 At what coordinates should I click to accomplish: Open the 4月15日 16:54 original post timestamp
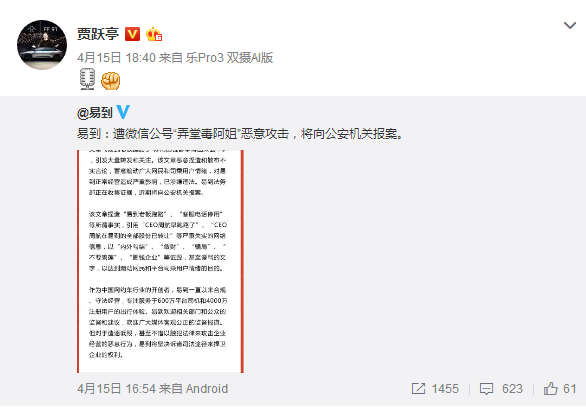point(116,389)
